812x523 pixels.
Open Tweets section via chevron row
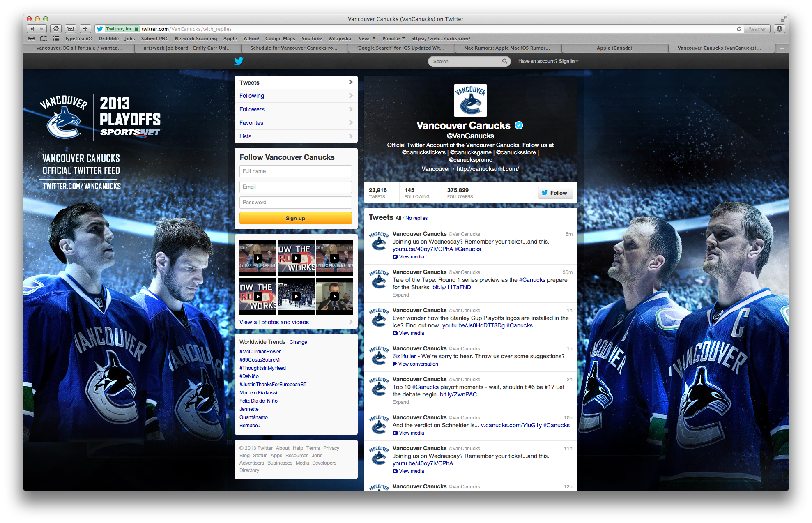point(296,83)
